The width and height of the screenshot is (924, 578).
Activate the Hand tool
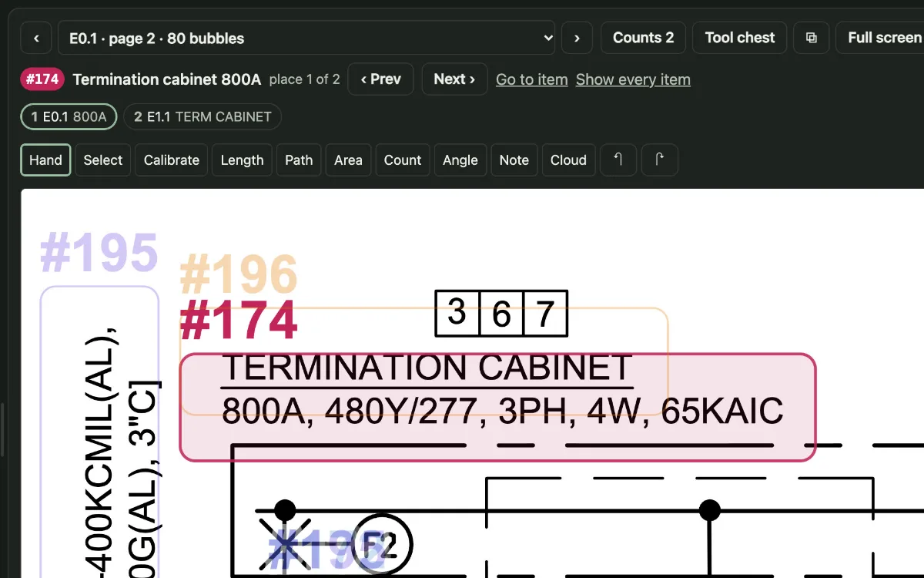tap(45, 160)
